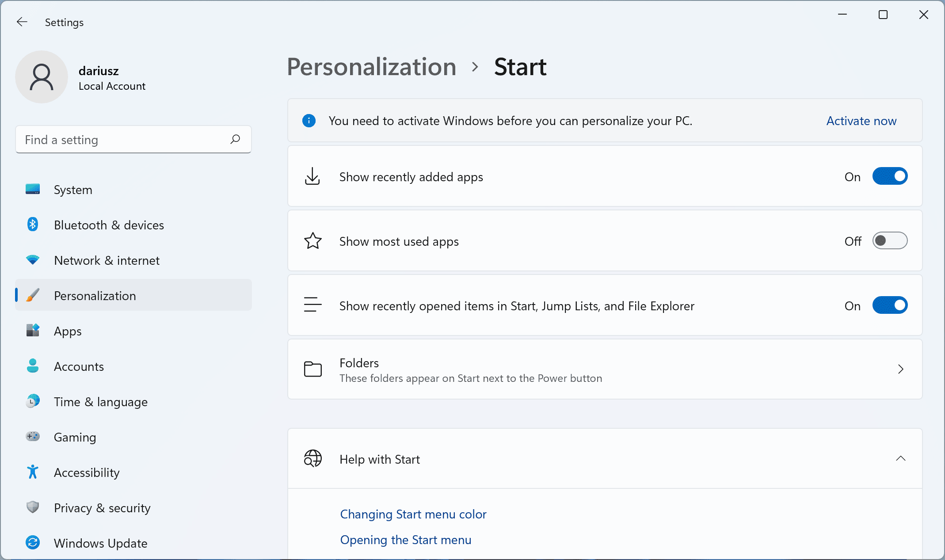Click the download icon for recently added apps
This screenshot has width=945, height=560.
tap(312, 176)
